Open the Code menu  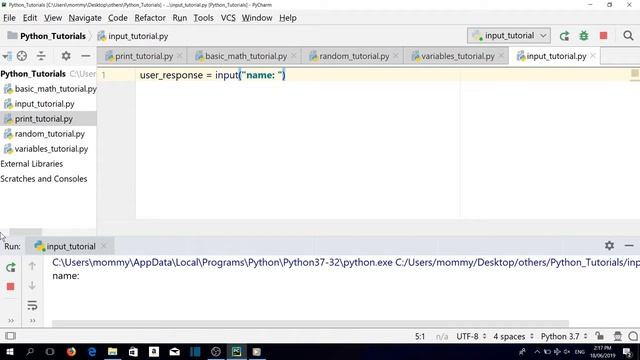coord(118,18)
